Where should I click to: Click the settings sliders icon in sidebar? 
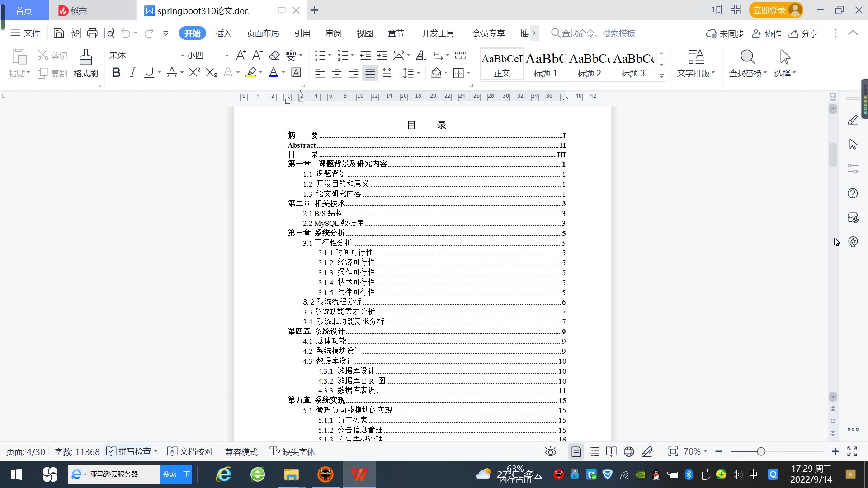[853, 169]
